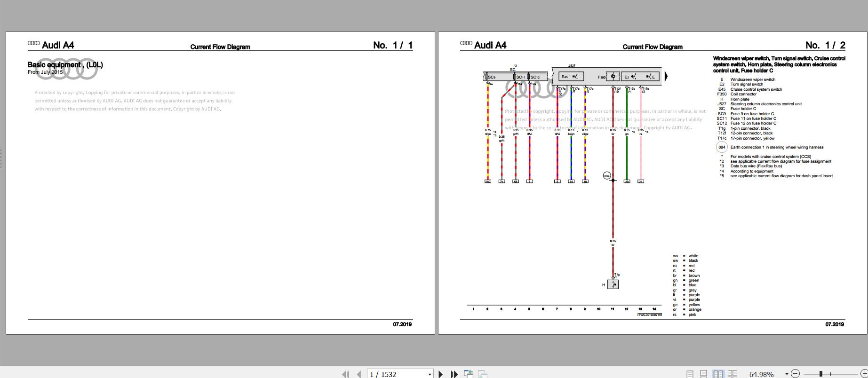Click 'Windscreen wiper switch' legend entry
This screenshot has width=868, height=378.
pyautogui.click(x=753, y=79)
